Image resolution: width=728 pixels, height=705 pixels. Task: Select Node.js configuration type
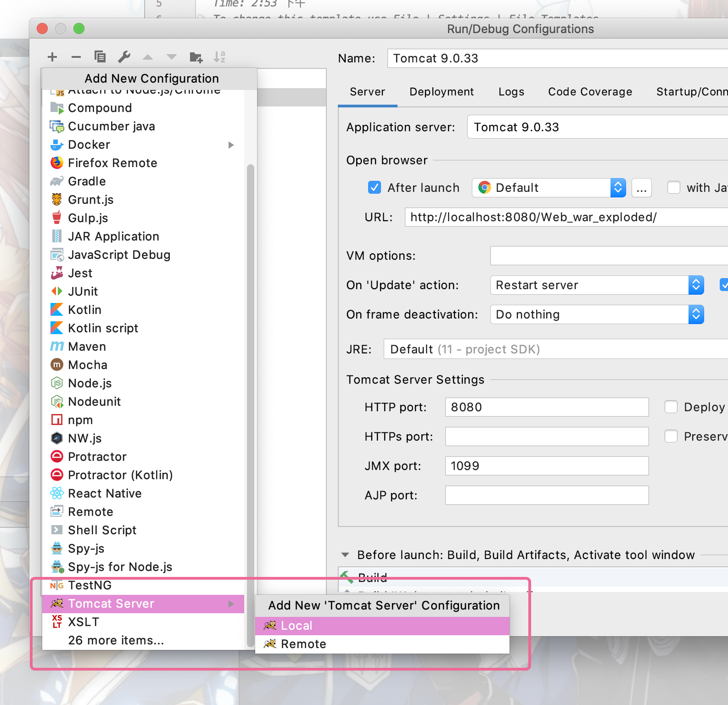143,383
